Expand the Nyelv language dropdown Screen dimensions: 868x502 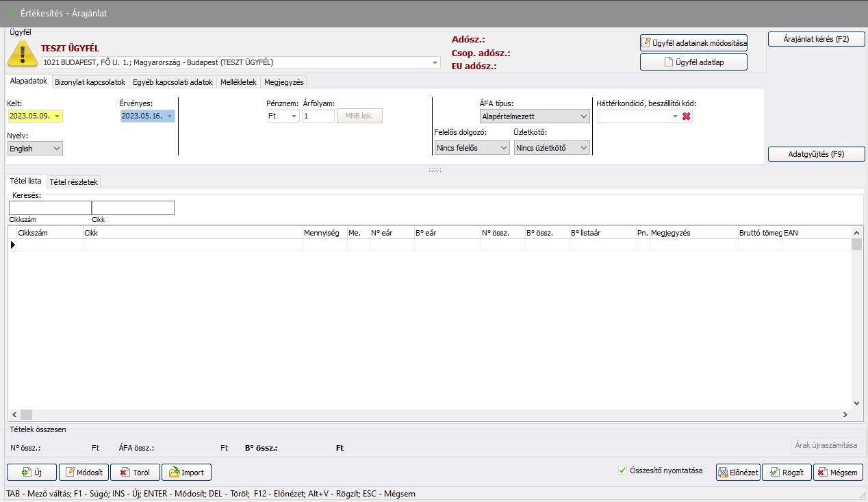click(35, 149)
